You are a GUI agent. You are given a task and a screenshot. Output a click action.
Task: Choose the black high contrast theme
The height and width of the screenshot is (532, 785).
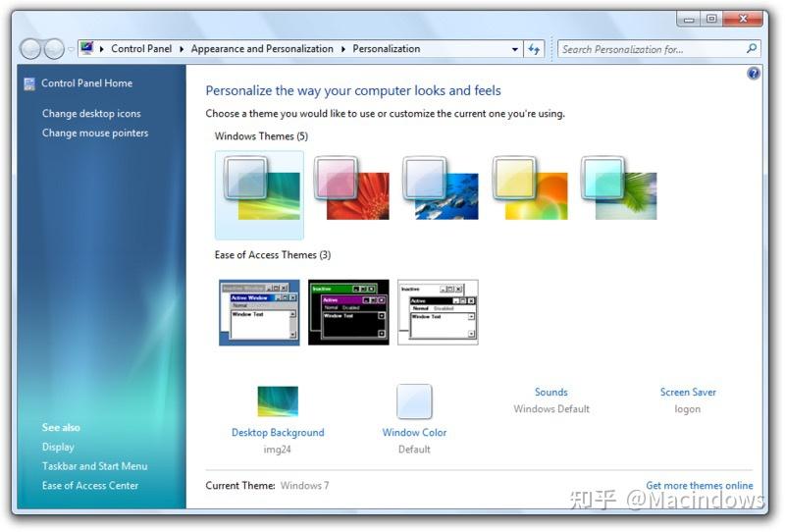tap(348, 312)
